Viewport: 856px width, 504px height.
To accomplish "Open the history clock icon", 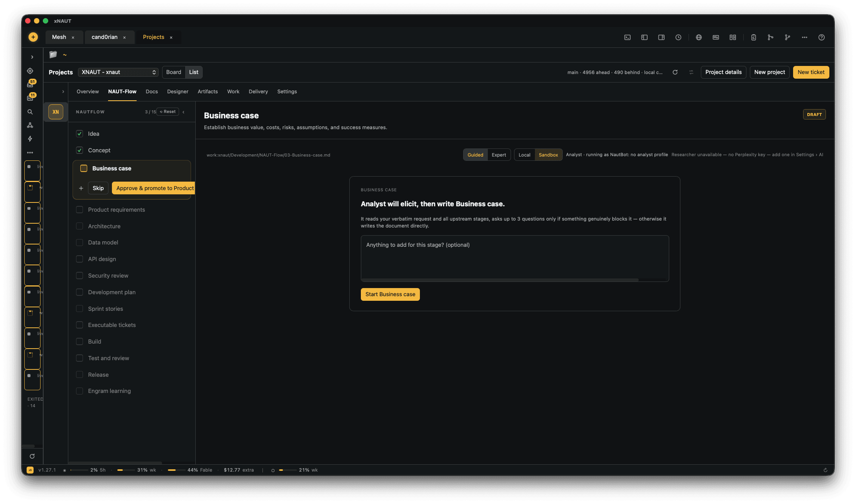I will click(x=678, y=37).
